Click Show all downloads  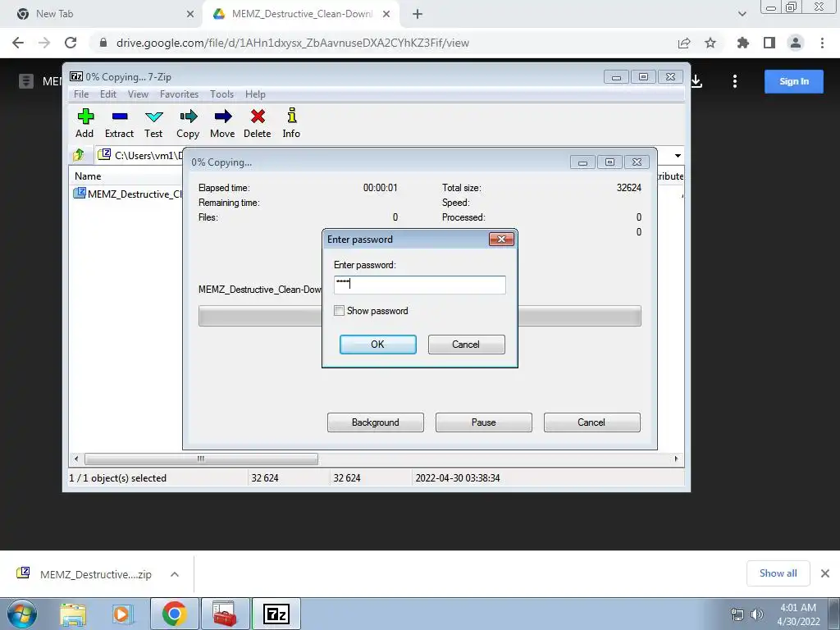pyautogui.click(x=778, y=573)
